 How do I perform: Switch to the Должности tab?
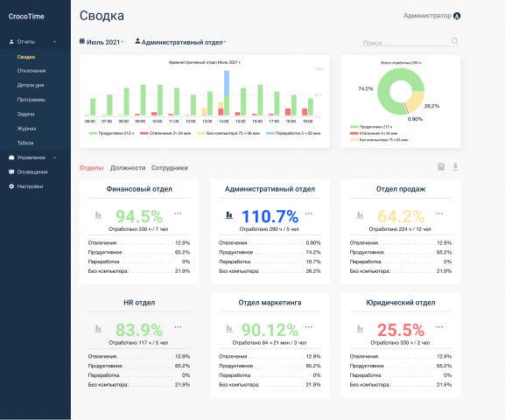128,168
